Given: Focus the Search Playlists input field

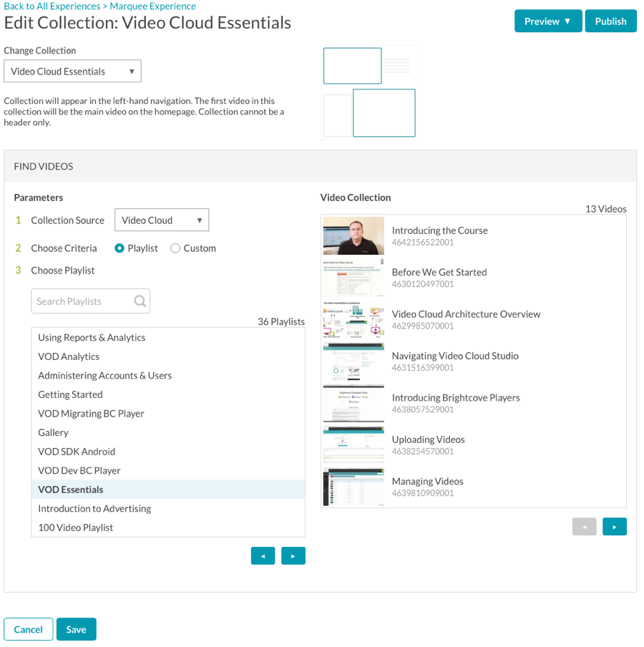Looking at the screenshot, I should [x=90, y=301].
